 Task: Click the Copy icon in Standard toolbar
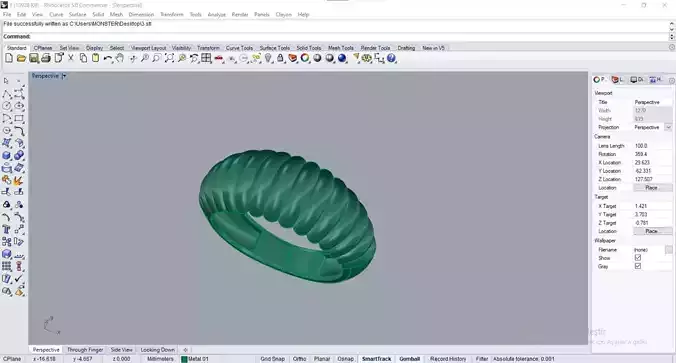[83, 58]
